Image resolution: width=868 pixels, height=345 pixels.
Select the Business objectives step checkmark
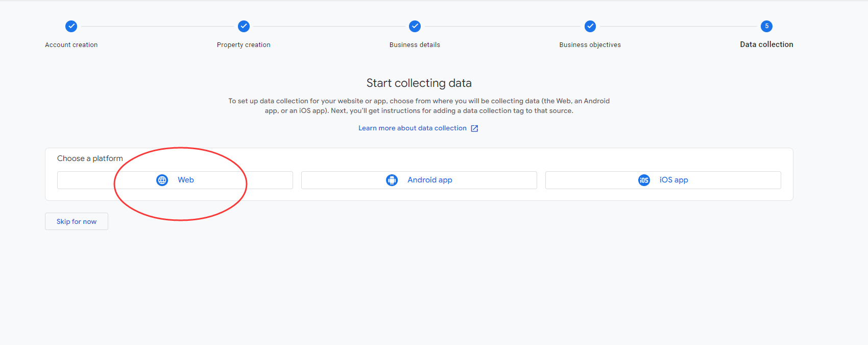coord(590,26)
